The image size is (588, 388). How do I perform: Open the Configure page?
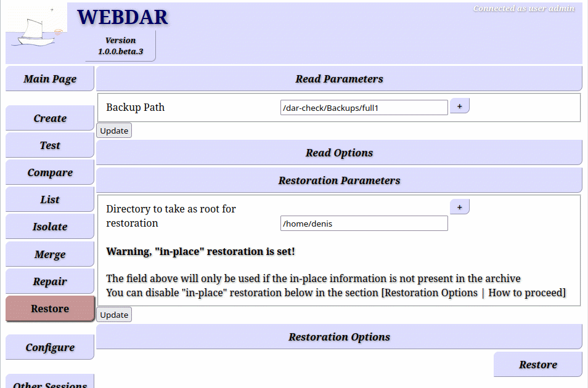click(x=50, y=347)
